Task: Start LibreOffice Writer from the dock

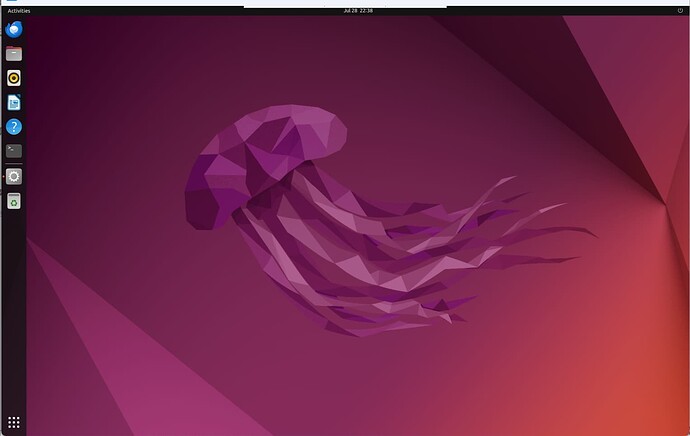Action: tap(14, 102)
